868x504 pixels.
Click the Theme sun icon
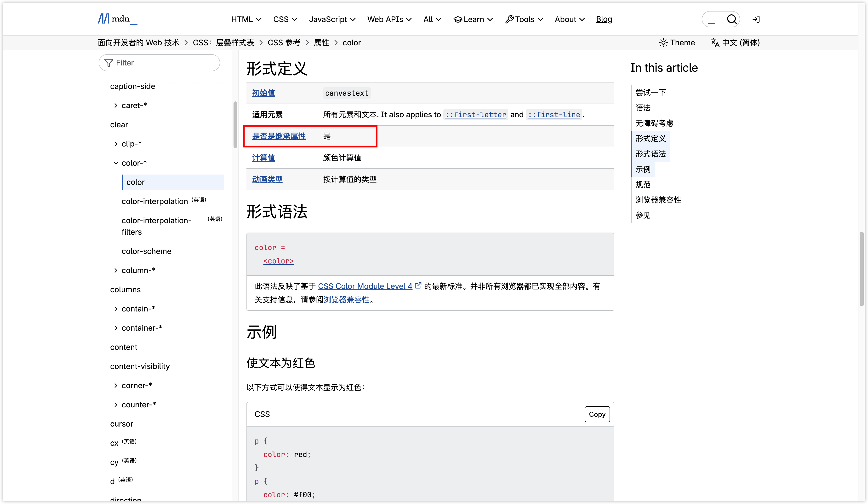pyautogui.click(x=663, y=43)
